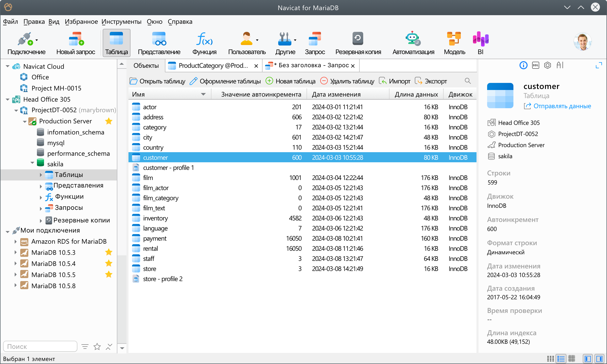The image size is (607, 364).
Task: Toggle the favorite star on MariaDB 10.5.4
Action: click(109, 263)
